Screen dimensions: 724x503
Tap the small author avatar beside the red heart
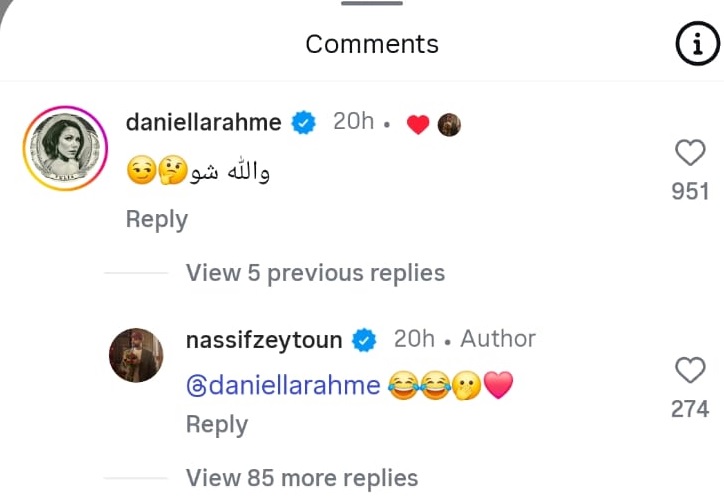pos(449,125)
